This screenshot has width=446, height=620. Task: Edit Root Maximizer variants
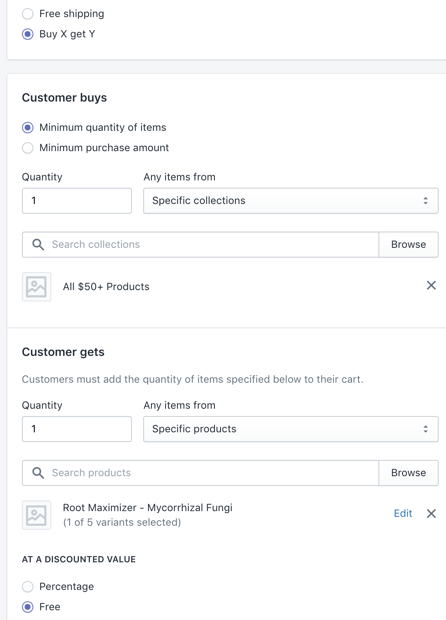point(403,513)
